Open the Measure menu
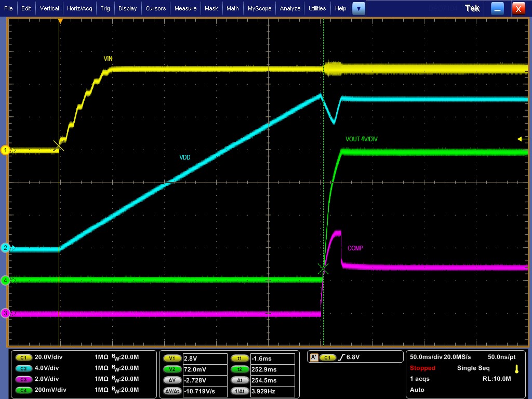Screen dimensions: 532x399 point(185,8)
